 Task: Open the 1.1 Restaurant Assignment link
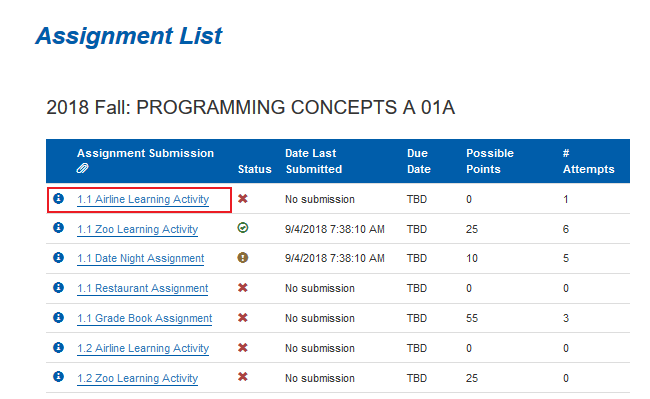pyautogui.click(x=143, y=288)
